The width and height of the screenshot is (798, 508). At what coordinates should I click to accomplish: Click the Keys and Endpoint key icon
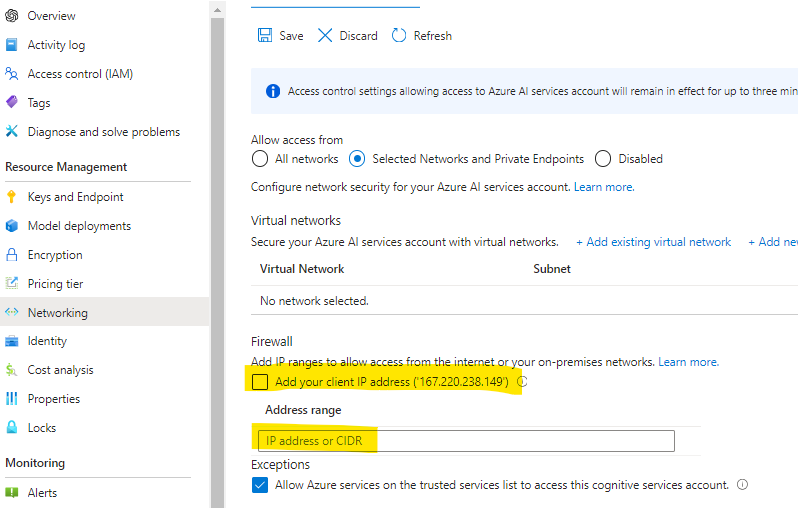(x=12, y=196)
